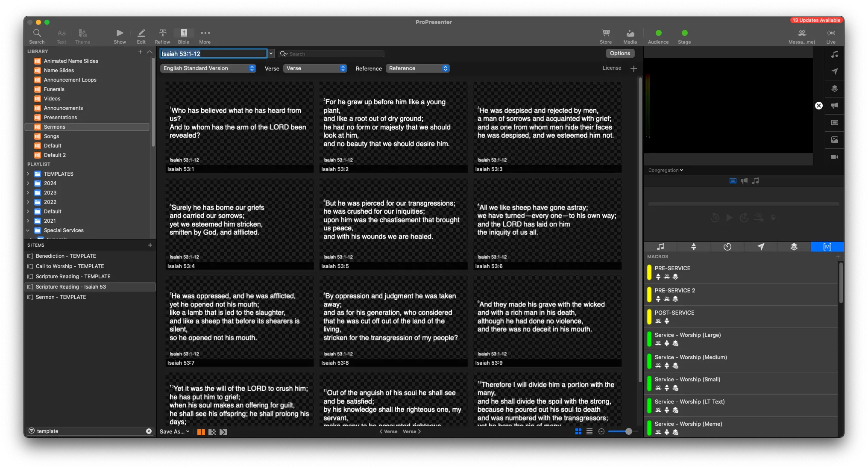This screenshot has width=868, height=469.
Task: Switch to grid view of slides
Action: point(578,431)
